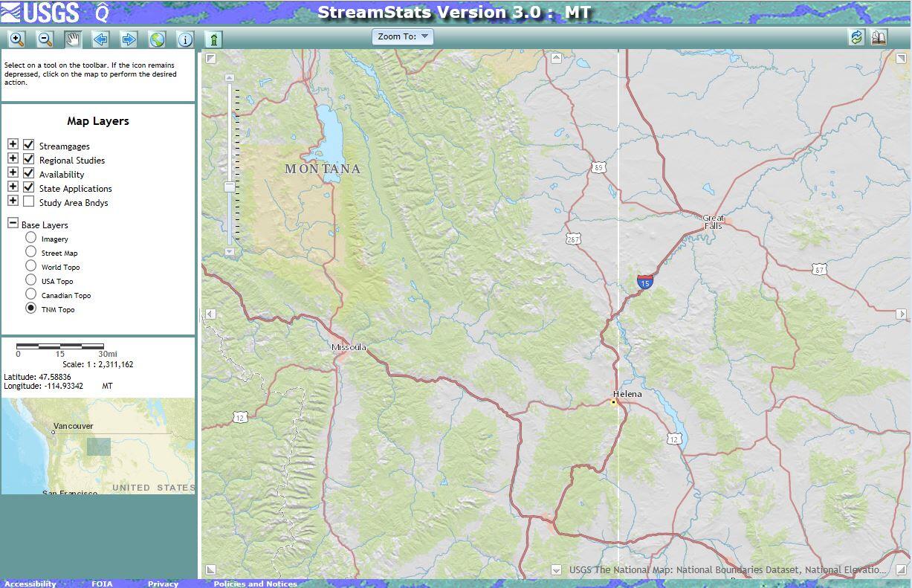Select the Zoom Out magnifier tool
Viewport: 912px width, 588px height.
43,39
